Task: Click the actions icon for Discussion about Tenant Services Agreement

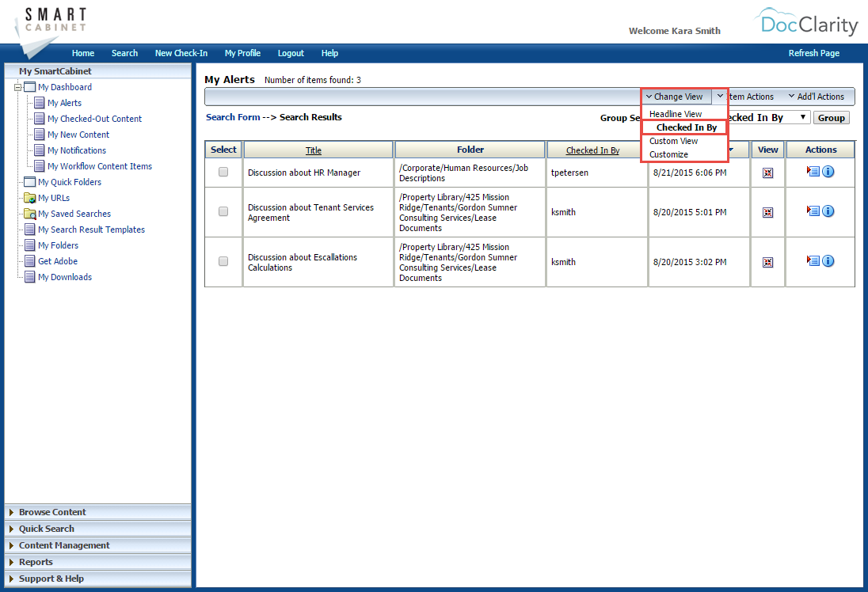Action: pos(813,211)
